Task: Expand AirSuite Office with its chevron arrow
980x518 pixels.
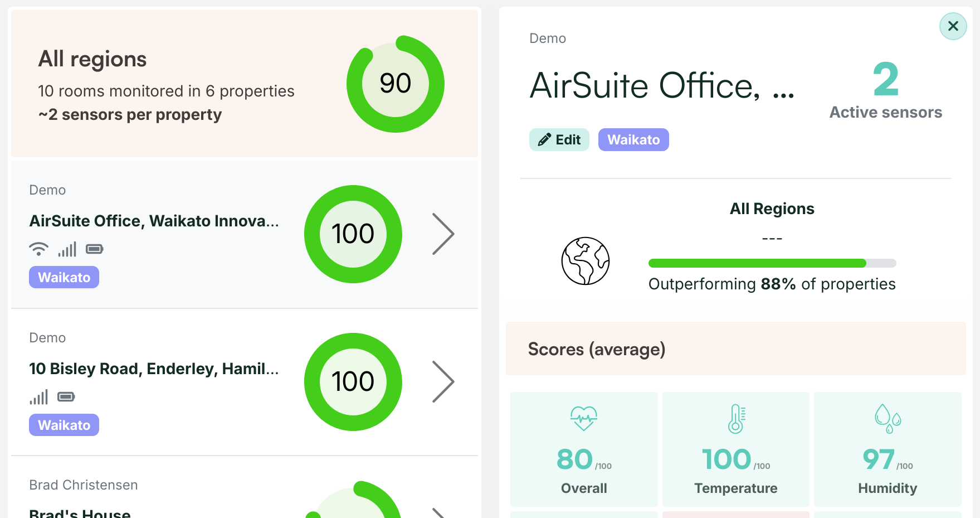Action: [x=443, y=234]
